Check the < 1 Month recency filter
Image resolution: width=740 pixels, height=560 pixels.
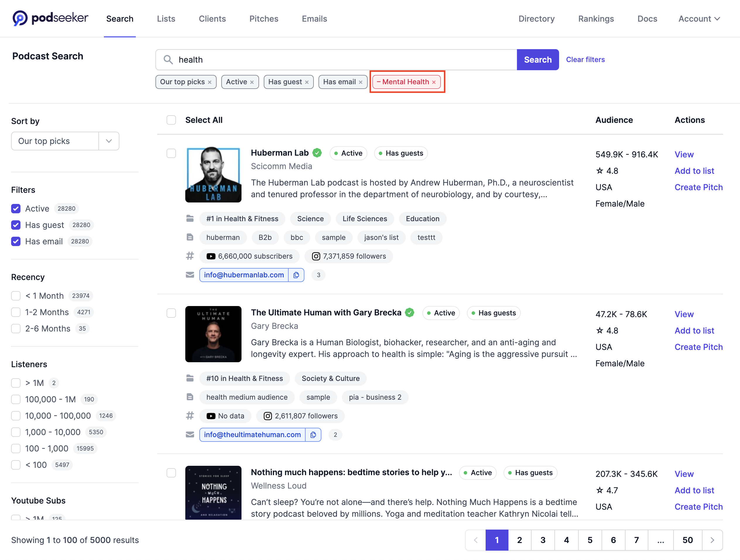(16, 296)
